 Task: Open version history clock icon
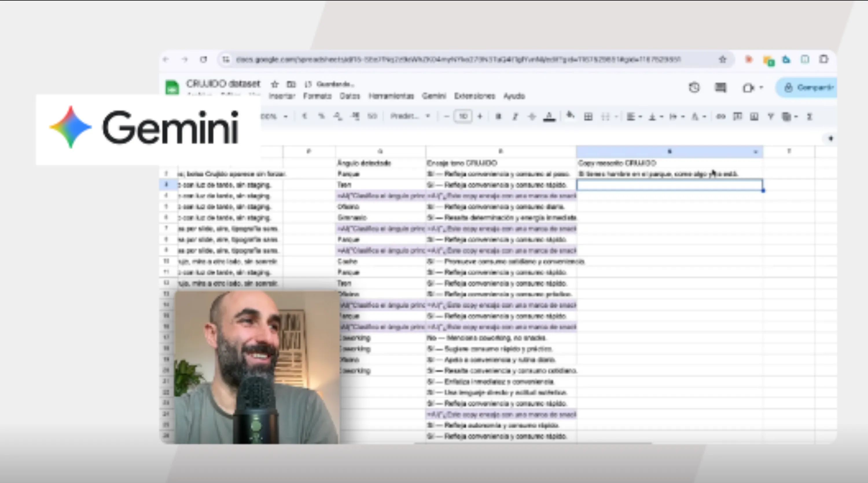click(694, 88)
